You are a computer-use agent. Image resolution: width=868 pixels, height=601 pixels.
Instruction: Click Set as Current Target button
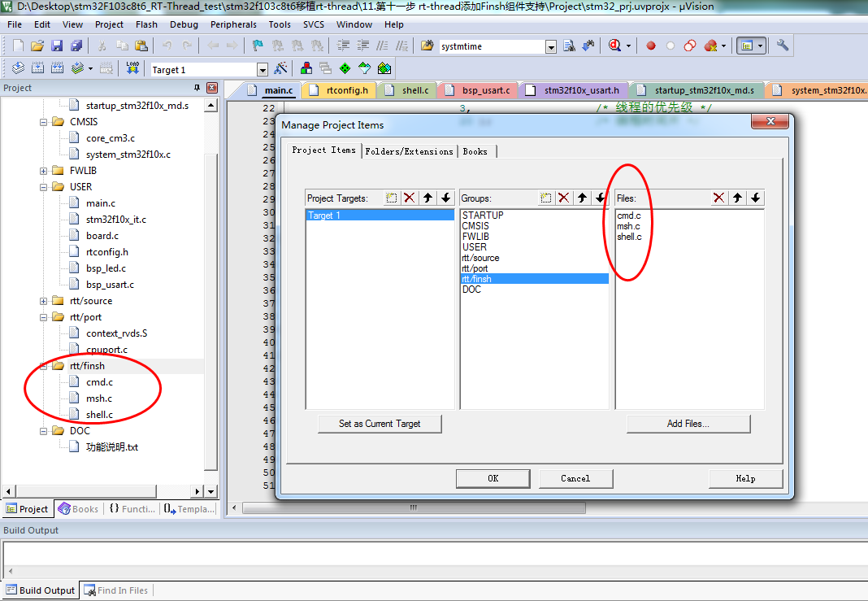click(380, 424)
